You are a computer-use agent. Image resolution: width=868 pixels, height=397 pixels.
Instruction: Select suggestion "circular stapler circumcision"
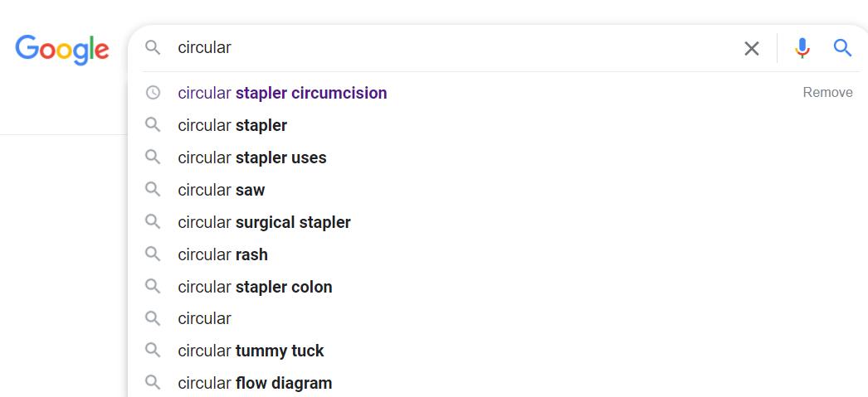[282, 93]
